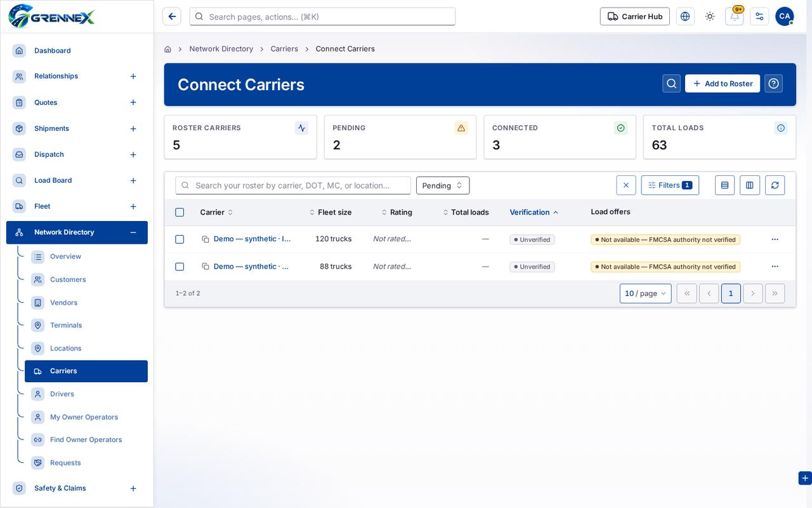Open the language globe menu
812x508 pixels.
[x=685, y=17]
